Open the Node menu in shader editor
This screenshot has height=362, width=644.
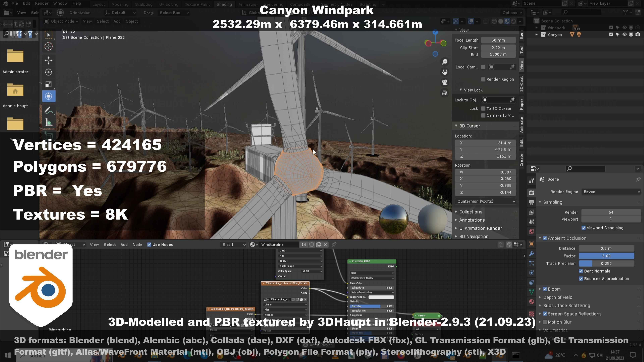click(137, 245)
